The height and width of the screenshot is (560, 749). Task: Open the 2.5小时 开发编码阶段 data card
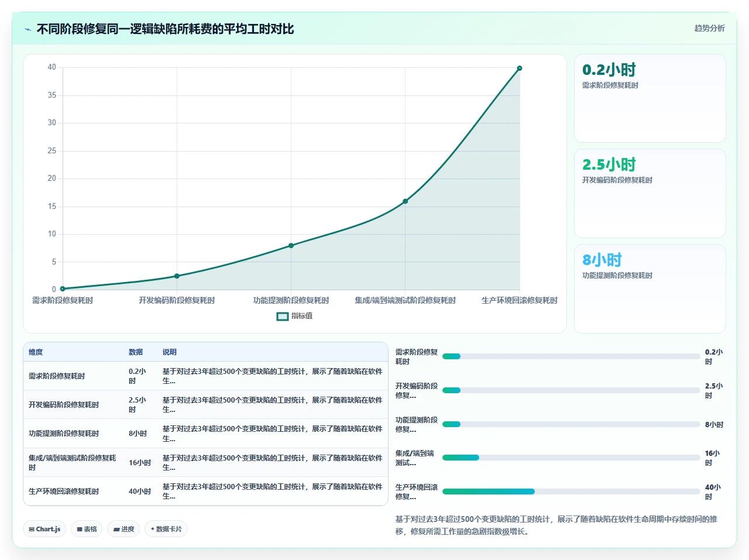(x=650, y=193)
